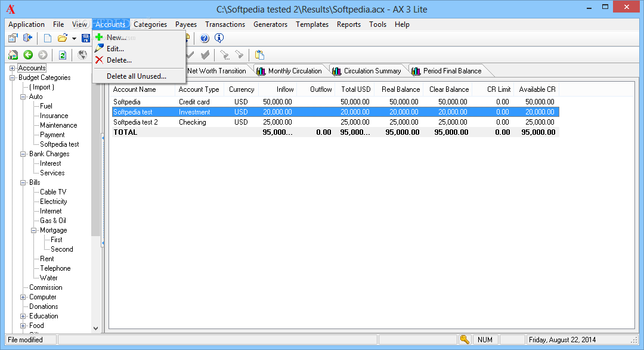
Task: Select the Softpedia credit card account row
Action: 335,102
